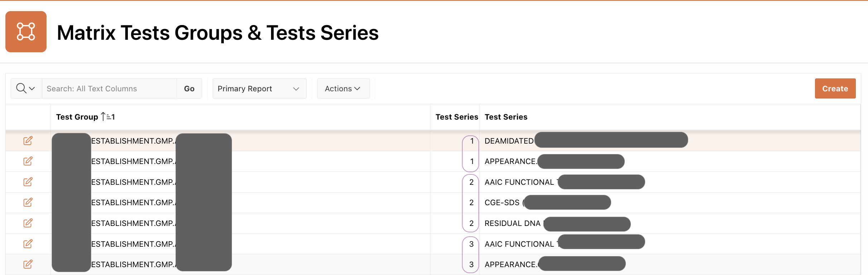Open the search column selector magnifier dropdown
The height and width of the screenshot is (275, 868).
click(26, 88)
